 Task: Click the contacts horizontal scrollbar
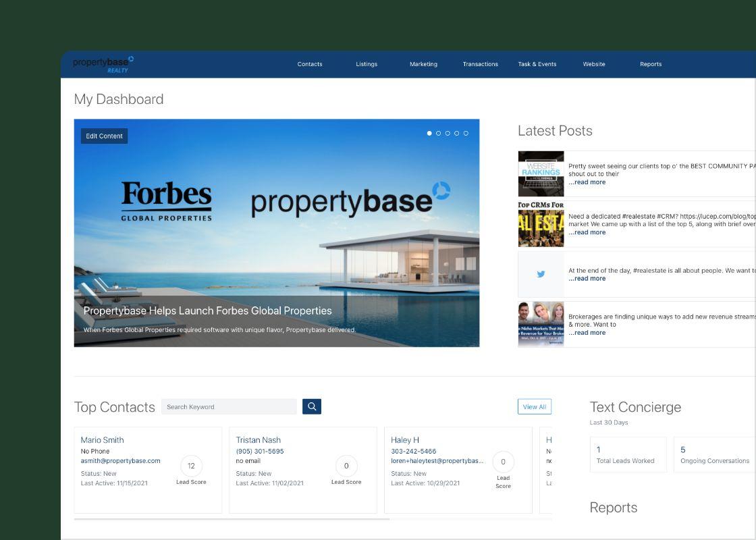pyautogui.click(x=232, y=519)
